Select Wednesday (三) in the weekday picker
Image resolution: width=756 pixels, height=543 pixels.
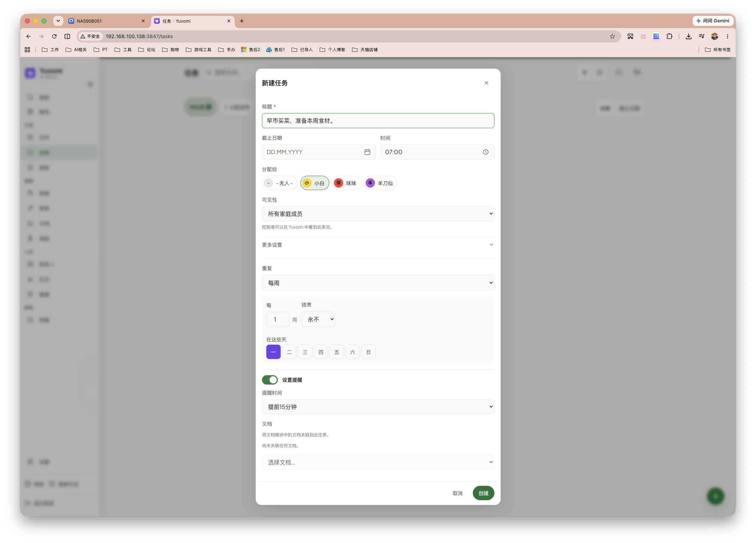305,352
